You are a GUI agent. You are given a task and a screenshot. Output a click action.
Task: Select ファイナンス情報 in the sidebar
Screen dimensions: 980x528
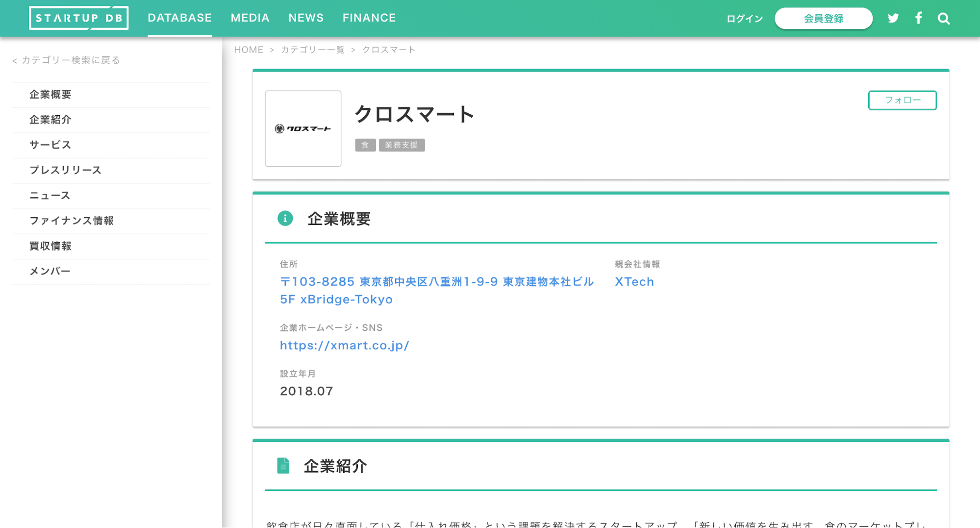click(111, 221)
